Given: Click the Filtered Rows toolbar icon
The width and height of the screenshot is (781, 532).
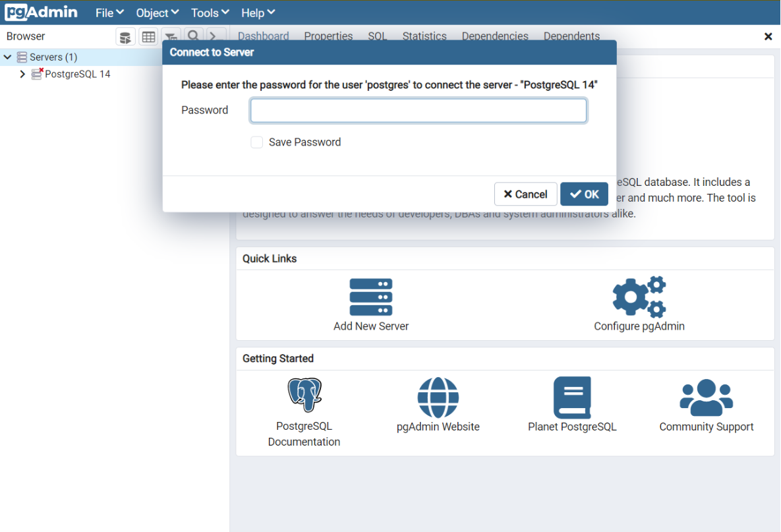Looking at the screenshot, I should coord(170,36).
